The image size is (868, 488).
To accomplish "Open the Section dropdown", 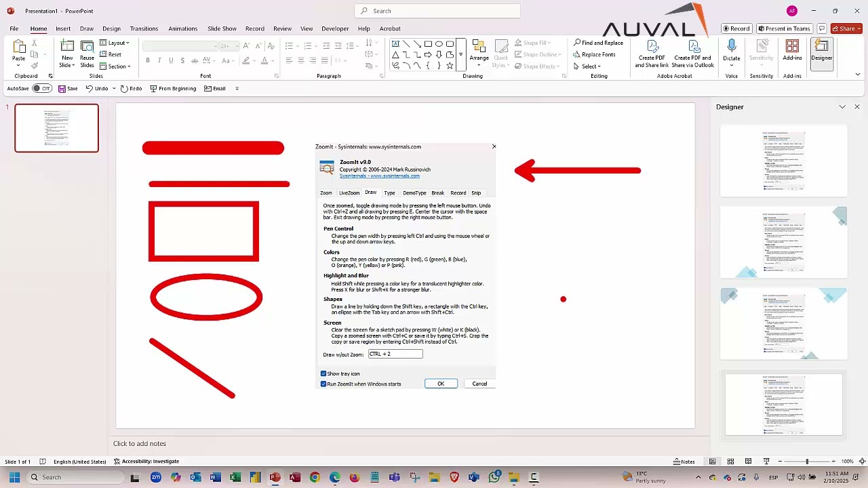I will tap(115, 66).
